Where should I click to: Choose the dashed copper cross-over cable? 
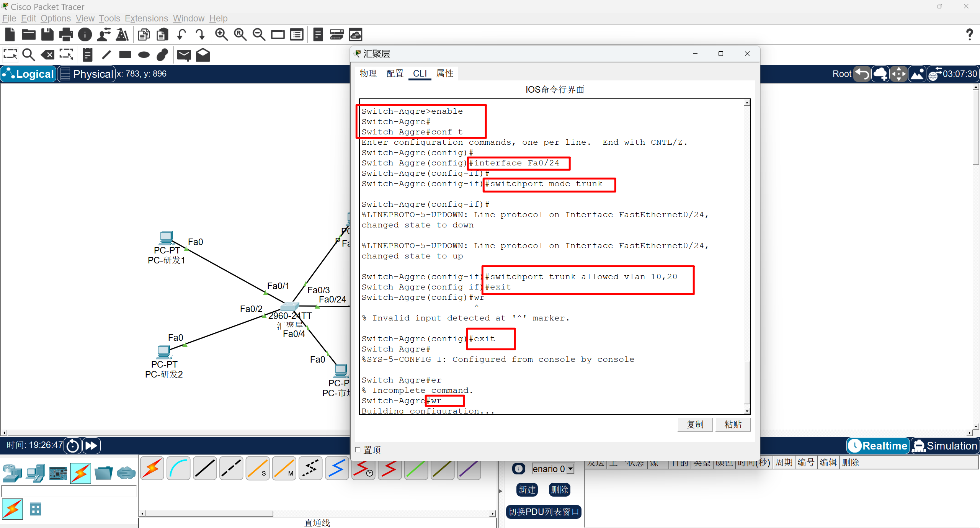click(x=232, y=468)
